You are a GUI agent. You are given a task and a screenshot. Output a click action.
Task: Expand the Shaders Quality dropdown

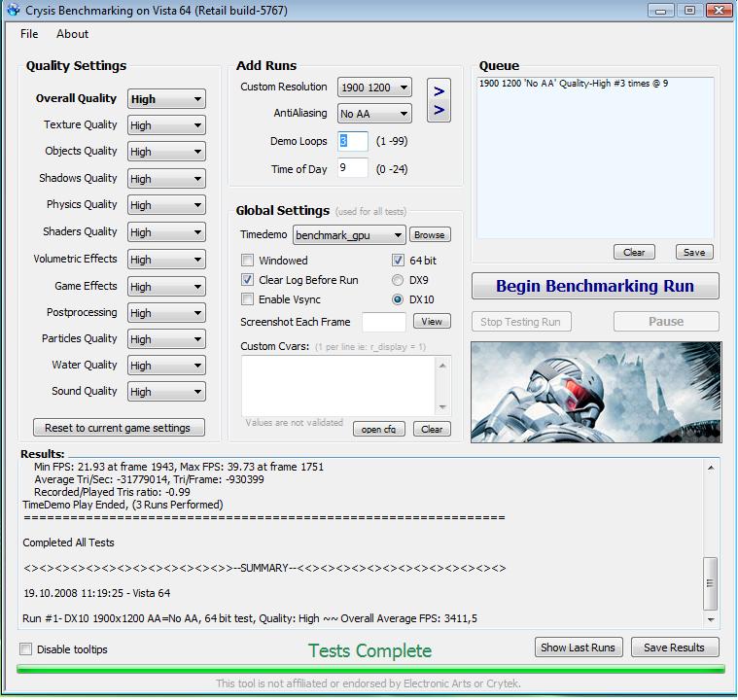[166, 232]
